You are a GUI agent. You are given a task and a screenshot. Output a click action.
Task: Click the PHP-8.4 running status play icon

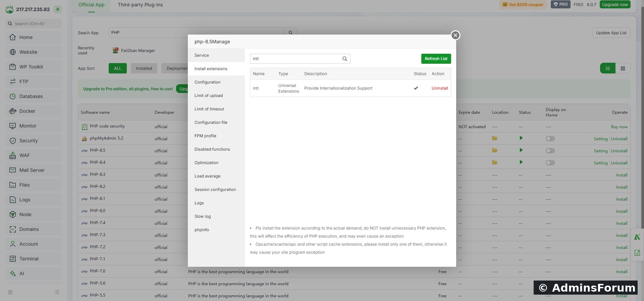(x=521, y=162)
